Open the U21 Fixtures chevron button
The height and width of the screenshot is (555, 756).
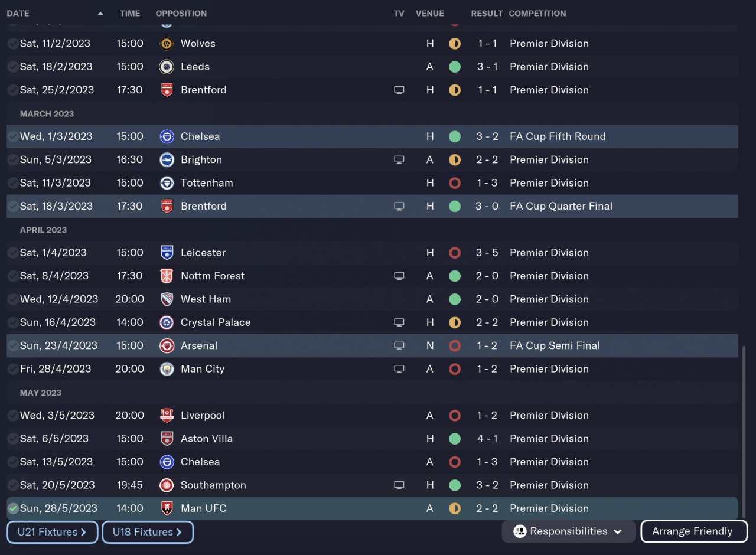point(53,532)
